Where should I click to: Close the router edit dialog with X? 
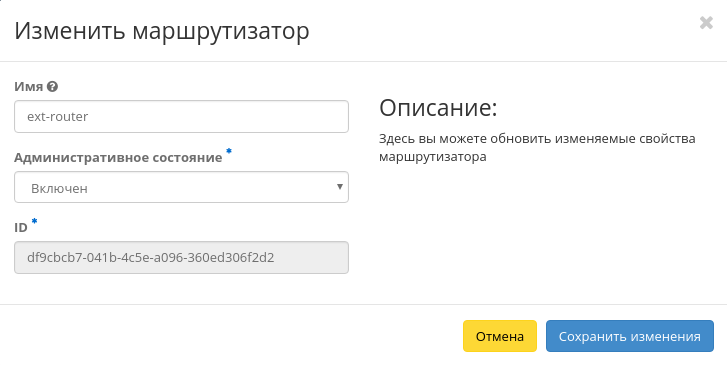(x=706, y=22)
